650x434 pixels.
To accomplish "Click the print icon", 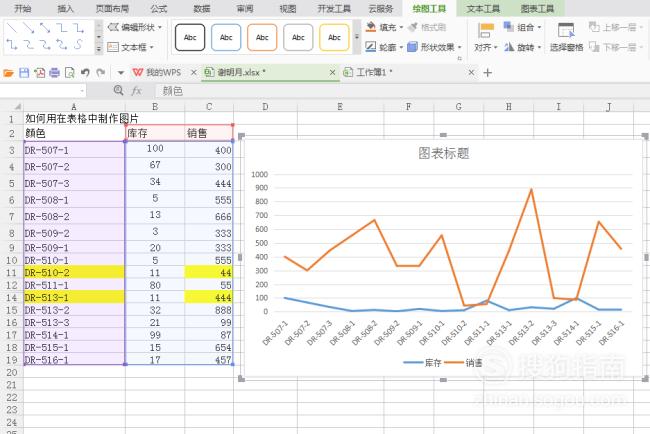I will pyautogui.click(x=54, y=73).
